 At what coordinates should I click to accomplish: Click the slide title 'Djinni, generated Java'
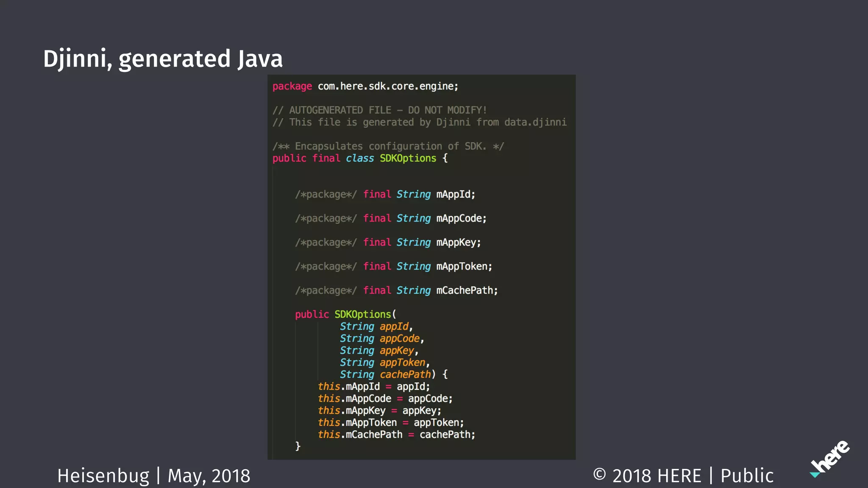[163, 58]
